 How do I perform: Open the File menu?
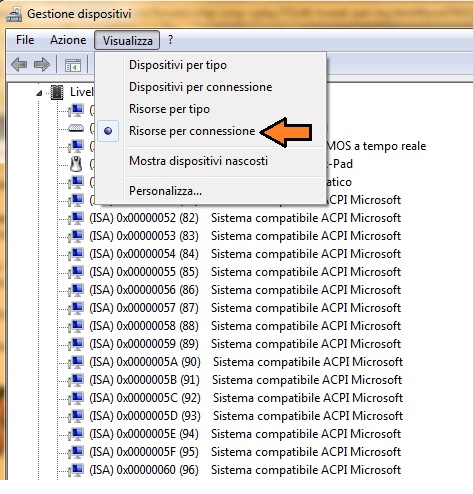point(25,40)
